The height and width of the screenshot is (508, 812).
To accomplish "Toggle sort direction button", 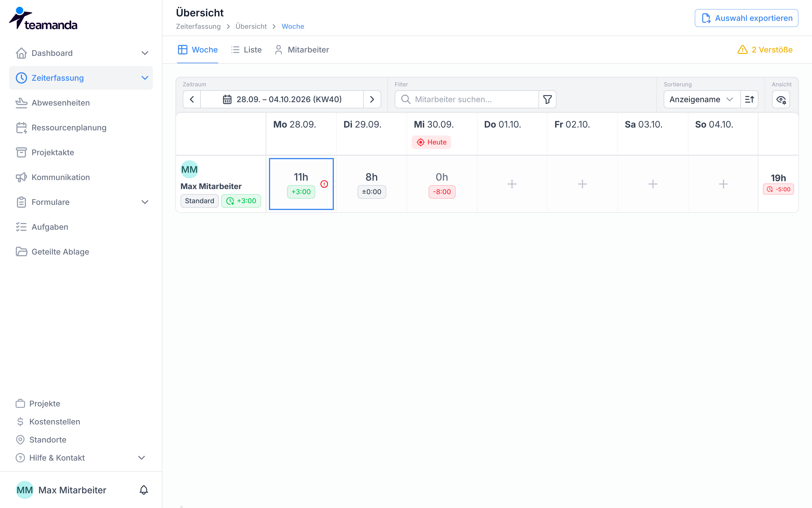I will tap(750, 99).
